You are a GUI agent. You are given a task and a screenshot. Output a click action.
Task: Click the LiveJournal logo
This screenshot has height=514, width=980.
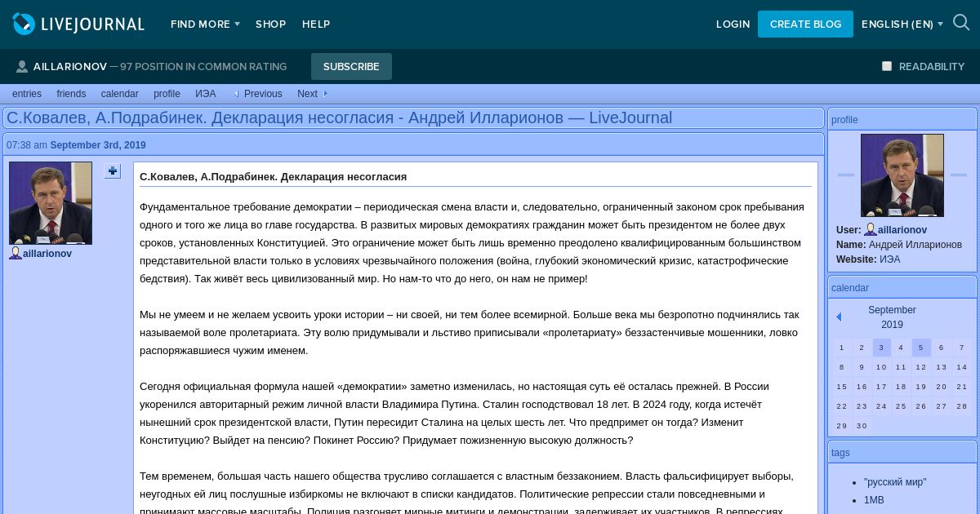[78, 24]
